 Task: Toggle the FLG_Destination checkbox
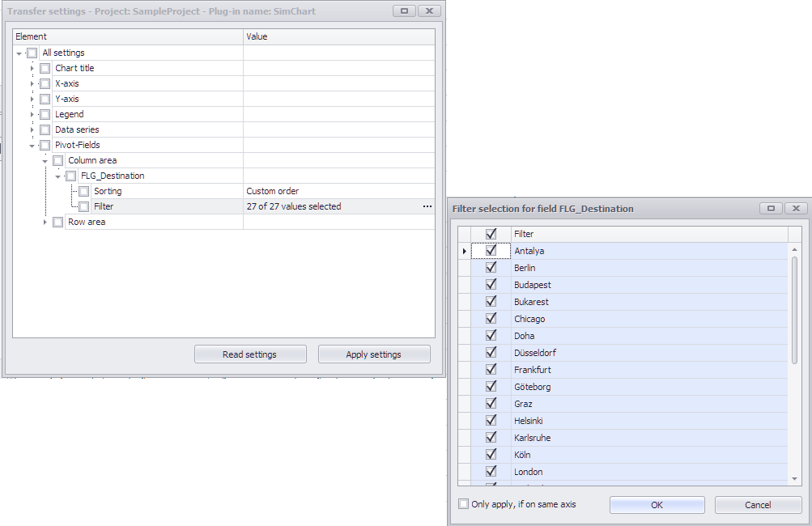[x=71, y=176]
